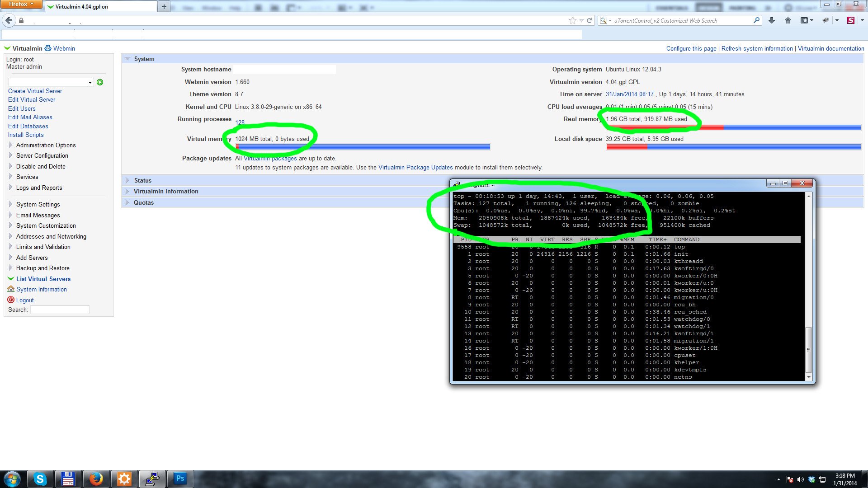Collapse the System section header
Screen dimensions: 868x488
144,59
